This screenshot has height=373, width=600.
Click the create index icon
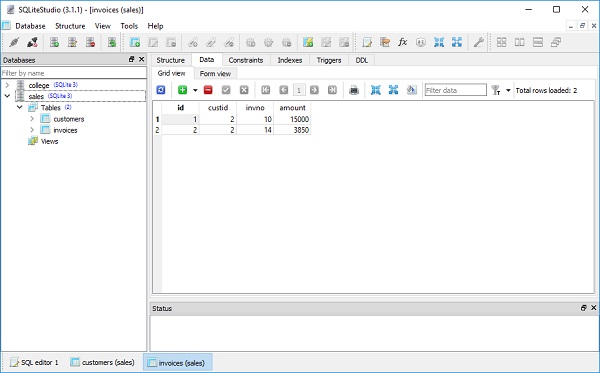point(192,42)
